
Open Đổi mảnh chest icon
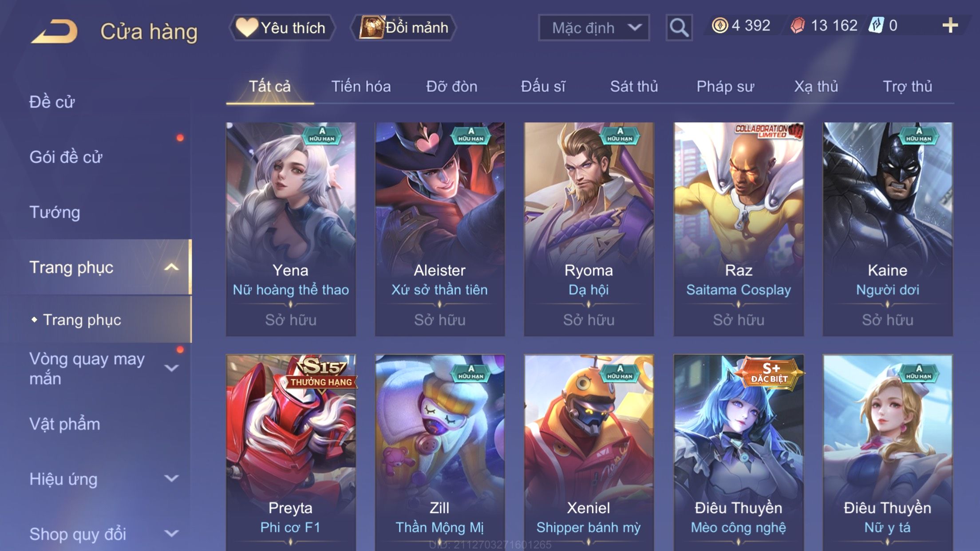(371, 28)
